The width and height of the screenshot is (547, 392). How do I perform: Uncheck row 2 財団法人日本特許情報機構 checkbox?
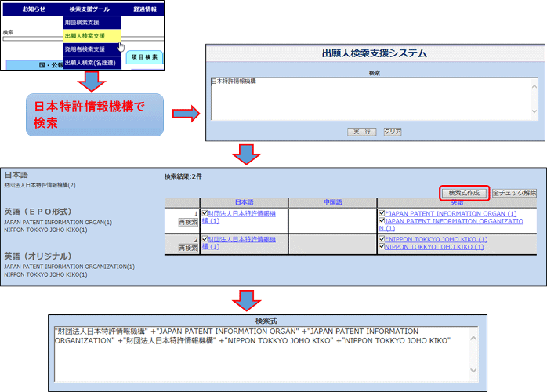(x=205, y=239)
